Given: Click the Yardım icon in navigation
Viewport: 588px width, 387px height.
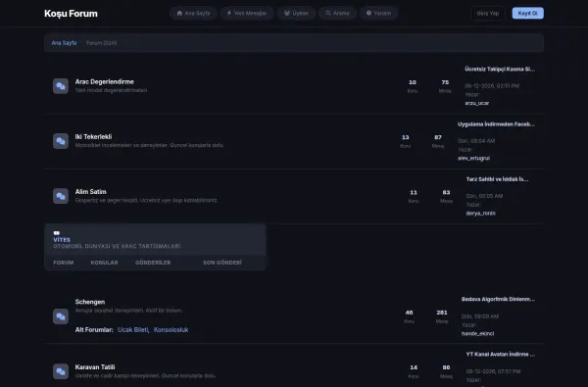Looking at the screenshot, I should pyautogui.click(x=369, y=13).
